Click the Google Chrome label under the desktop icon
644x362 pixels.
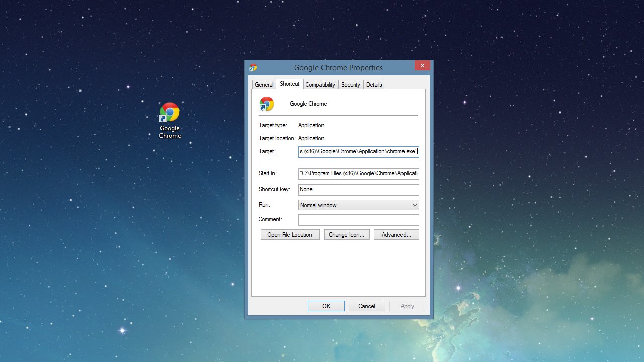(x=170, y=132)
